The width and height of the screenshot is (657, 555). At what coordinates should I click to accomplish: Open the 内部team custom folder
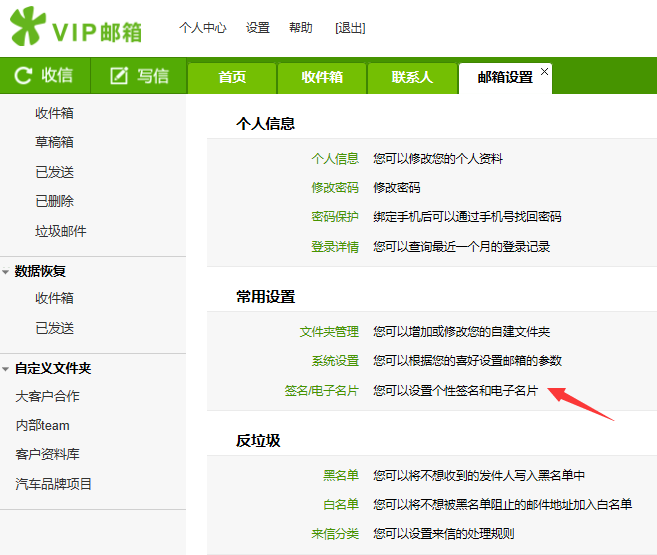[x=42, y=426]
